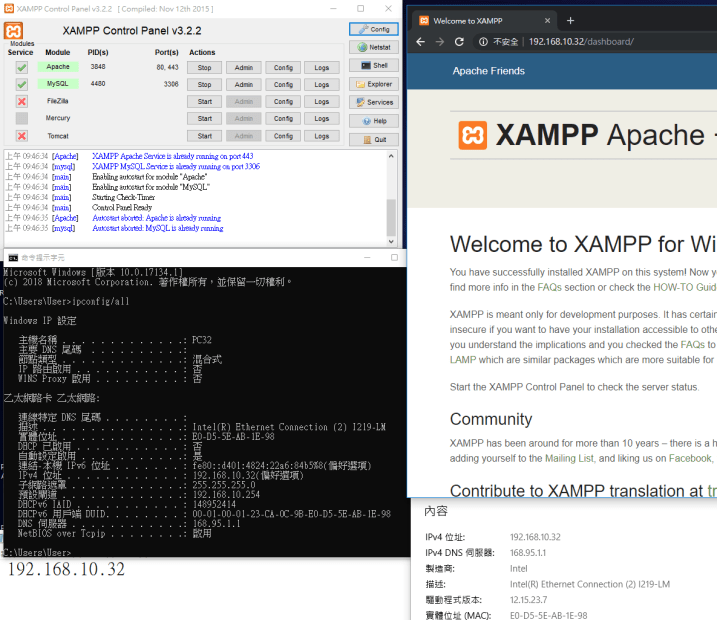Quit the XAMPP Control Panel
717x620 pixels.
point(373,139)
